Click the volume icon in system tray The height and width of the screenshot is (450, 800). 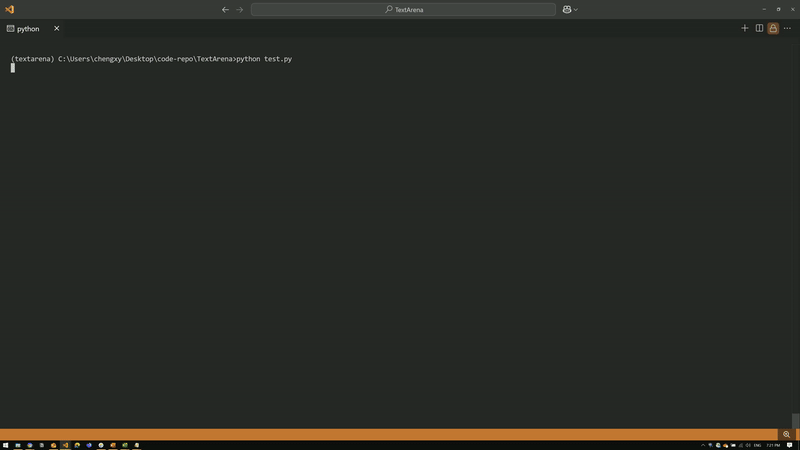(747, 445)
